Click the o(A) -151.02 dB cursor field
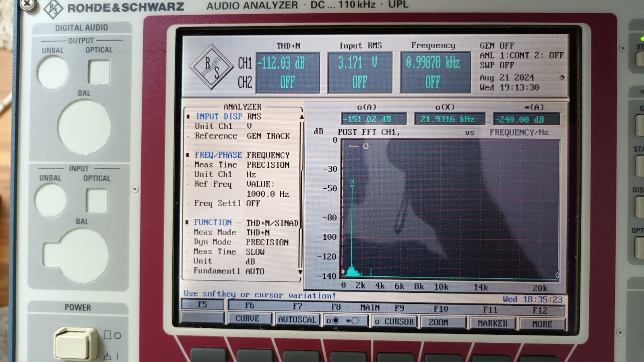Viewport: 644px width, 362px height. tap(374, 119)
